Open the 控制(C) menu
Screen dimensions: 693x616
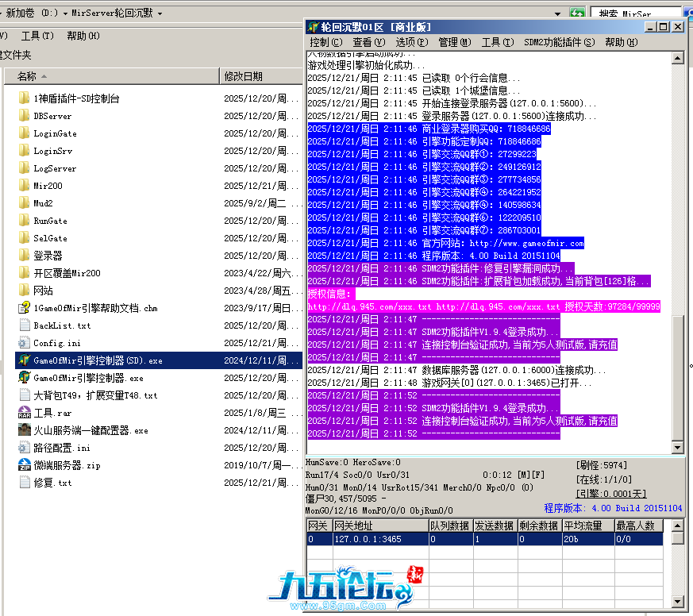coord(325,42)
